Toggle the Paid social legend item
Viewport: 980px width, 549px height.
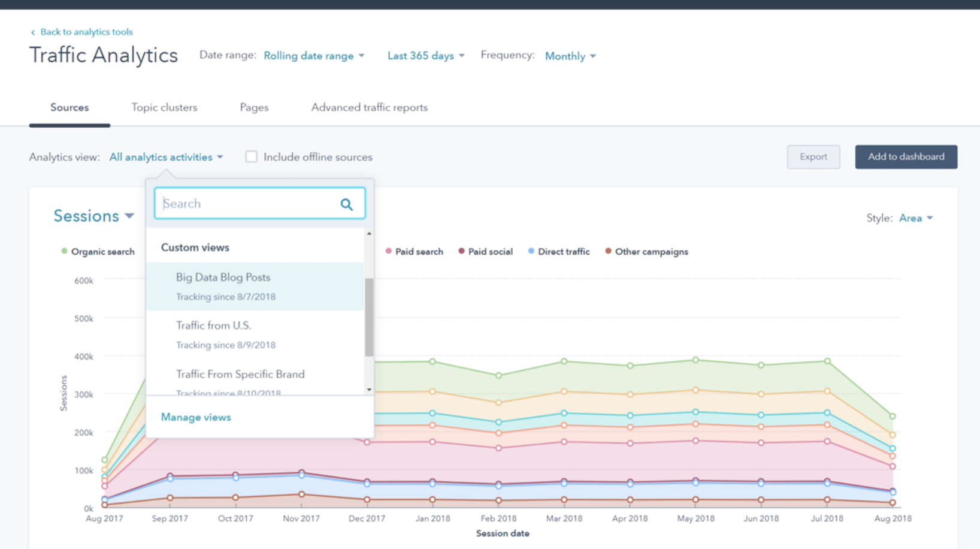coord(485,252)
